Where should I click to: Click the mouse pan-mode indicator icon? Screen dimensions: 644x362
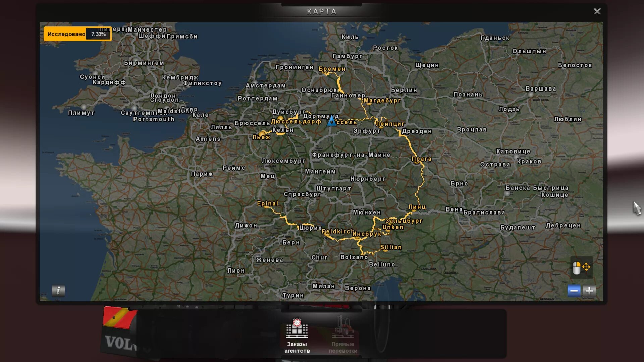(581, 267)
